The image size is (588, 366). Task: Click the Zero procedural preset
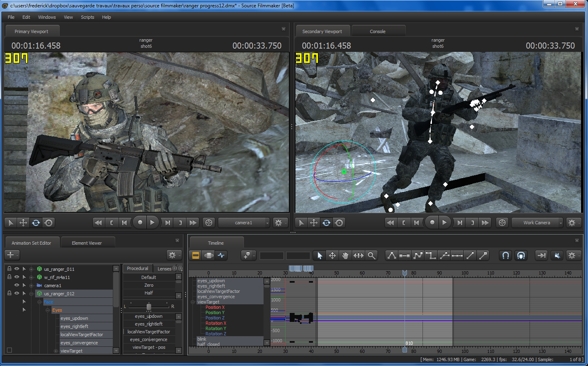coord(149,285)
